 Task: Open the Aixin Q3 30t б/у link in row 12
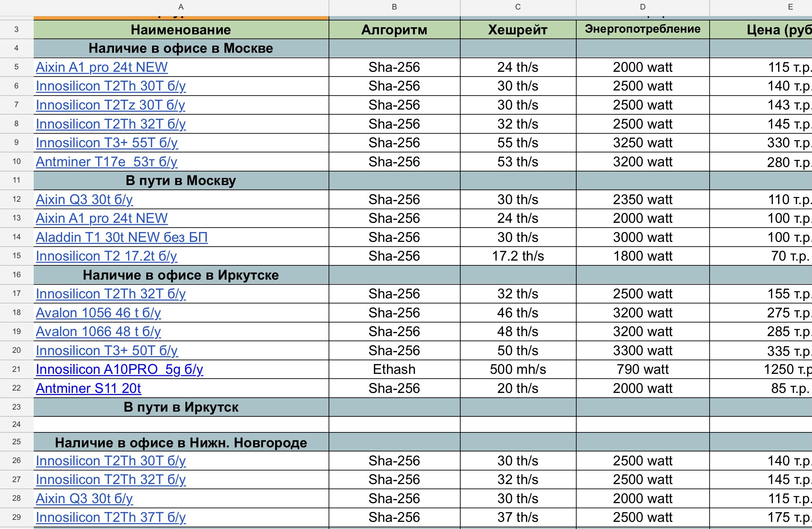click(84, 199)
